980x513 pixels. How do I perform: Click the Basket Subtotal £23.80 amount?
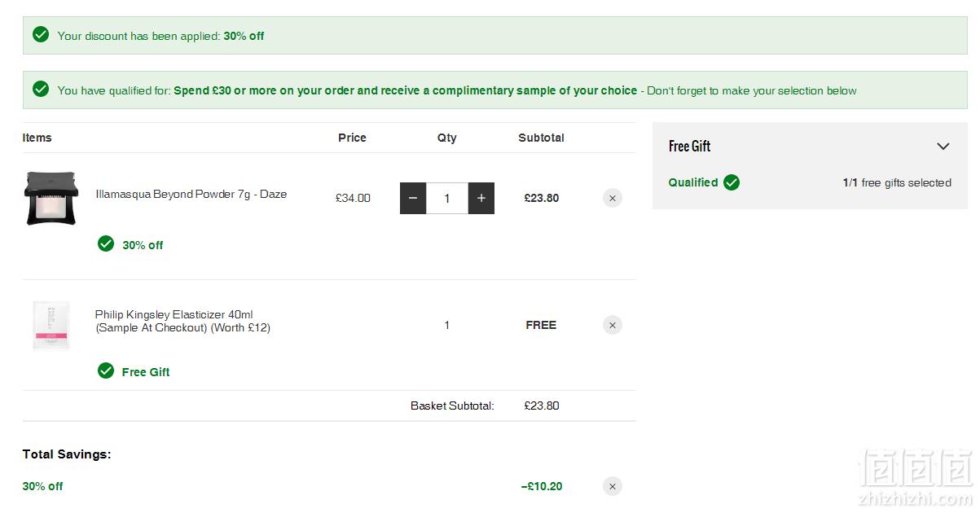[542, 406]
